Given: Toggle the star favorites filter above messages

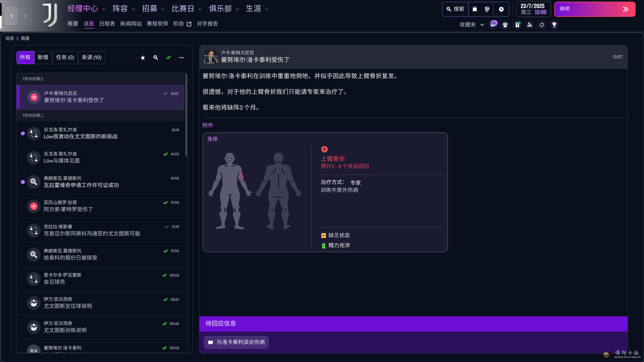Looking at the screenshot, I should click(x=143, y=57).
